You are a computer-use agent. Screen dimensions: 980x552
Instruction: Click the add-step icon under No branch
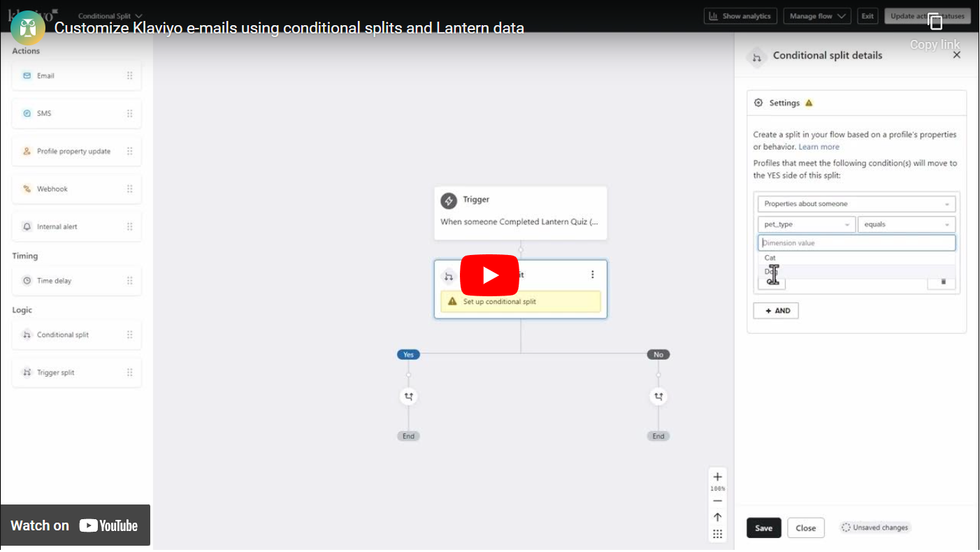(x=658, y=396)
